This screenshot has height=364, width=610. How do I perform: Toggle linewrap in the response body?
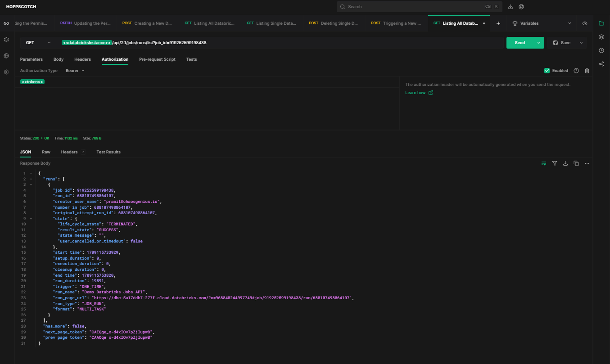[544, 163]
